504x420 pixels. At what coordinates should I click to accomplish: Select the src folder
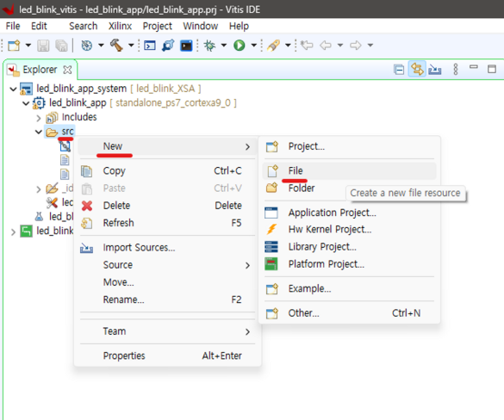point(67,132)
